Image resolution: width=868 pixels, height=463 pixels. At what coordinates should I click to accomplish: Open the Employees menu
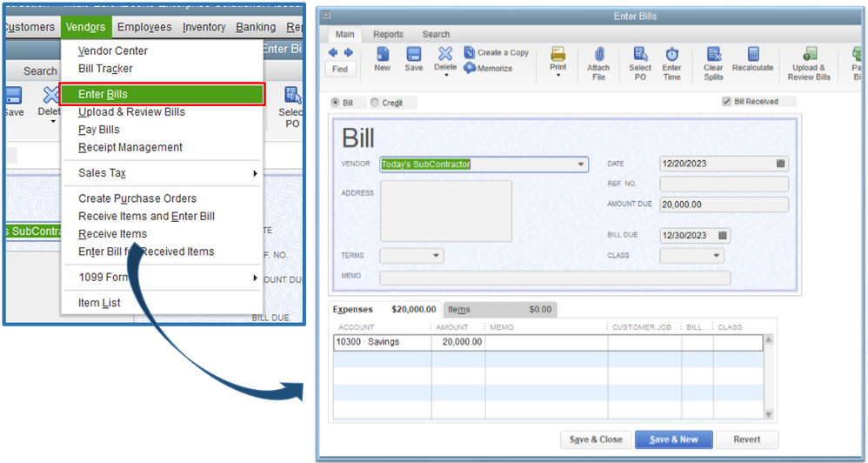pos(144,27)
